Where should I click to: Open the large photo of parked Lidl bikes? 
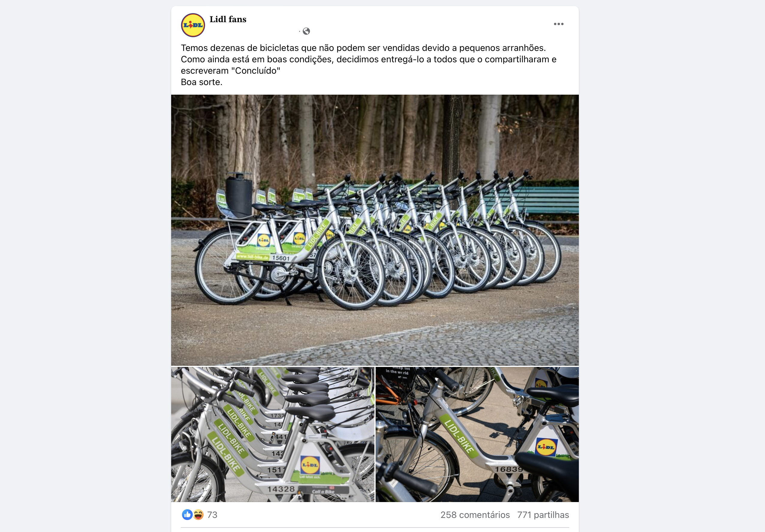coord(375,230)
